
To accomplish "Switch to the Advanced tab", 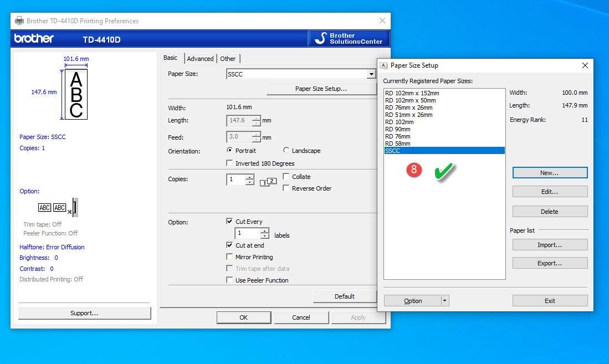I will [x=200, y=58].
